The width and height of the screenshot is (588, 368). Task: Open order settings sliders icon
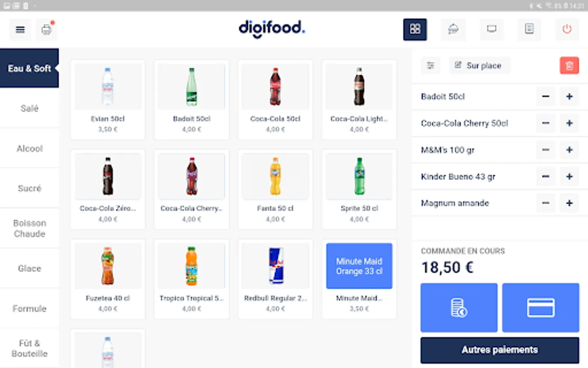click(x=430, y=65)
